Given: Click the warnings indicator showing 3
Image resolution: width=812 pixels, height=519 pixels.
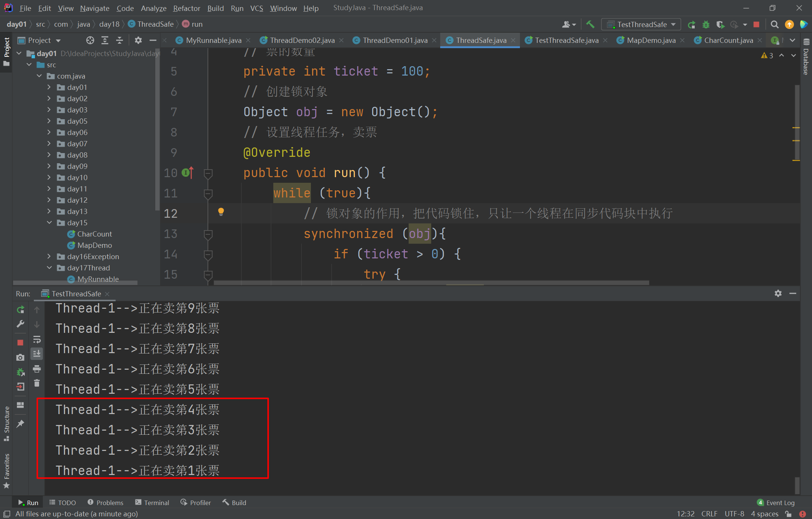Looking at the screenshot, I should [x=767, y=55].
